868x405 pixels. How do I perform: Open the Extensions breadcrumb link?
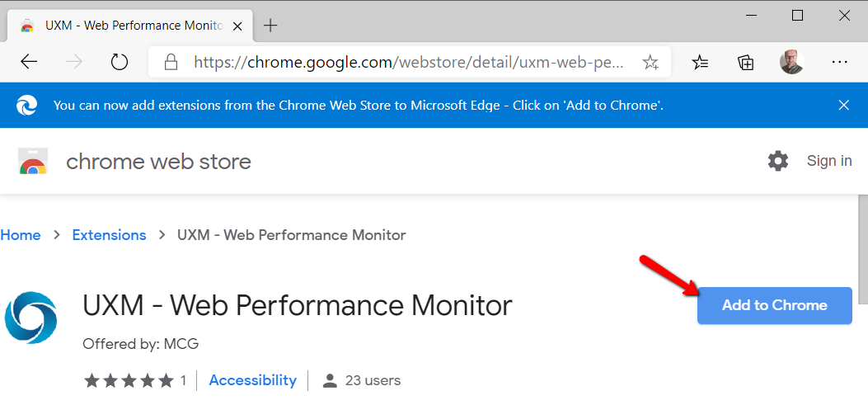click(x=109, y=235)
